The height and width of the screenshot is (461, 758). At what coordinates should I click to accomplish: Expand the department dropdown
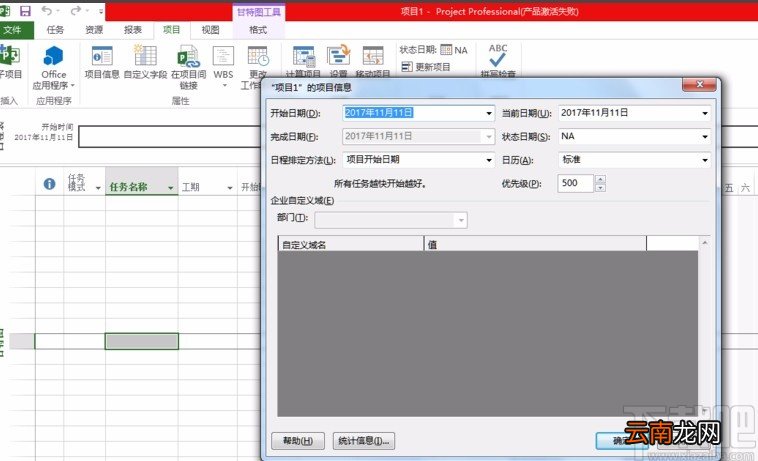pyautogui.click(x=461, y=220)
